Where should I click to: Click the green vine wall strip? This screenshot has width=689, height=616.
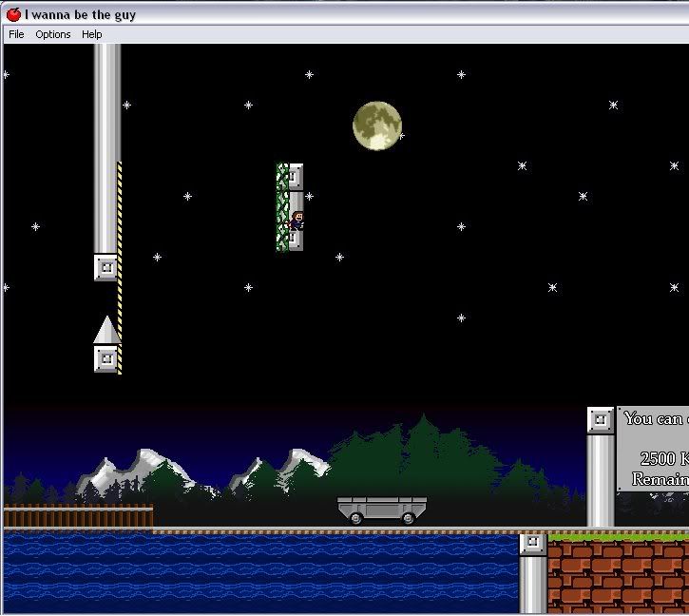(282, 207)
